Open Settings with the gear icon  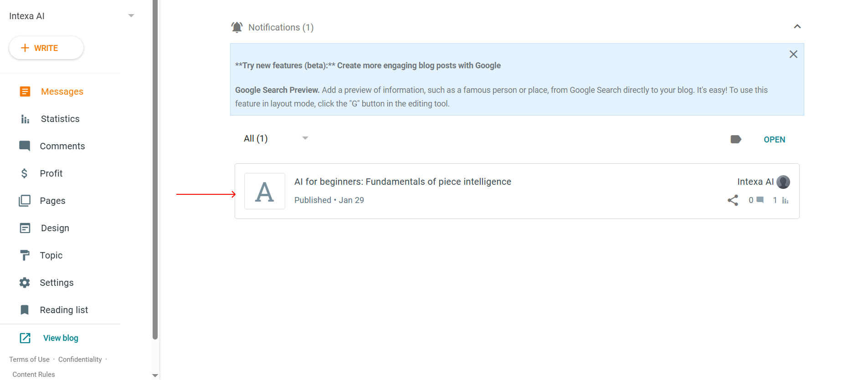(x=25, y=283)
